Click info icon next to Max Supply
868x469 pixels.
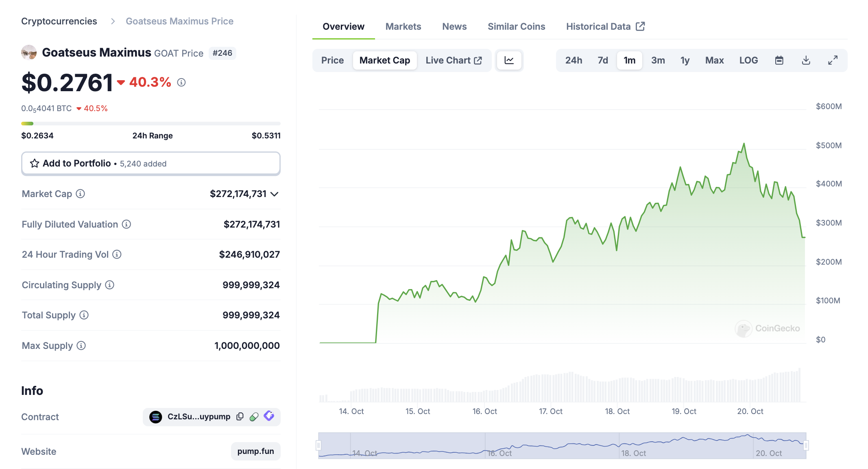[x=81, y=346]
